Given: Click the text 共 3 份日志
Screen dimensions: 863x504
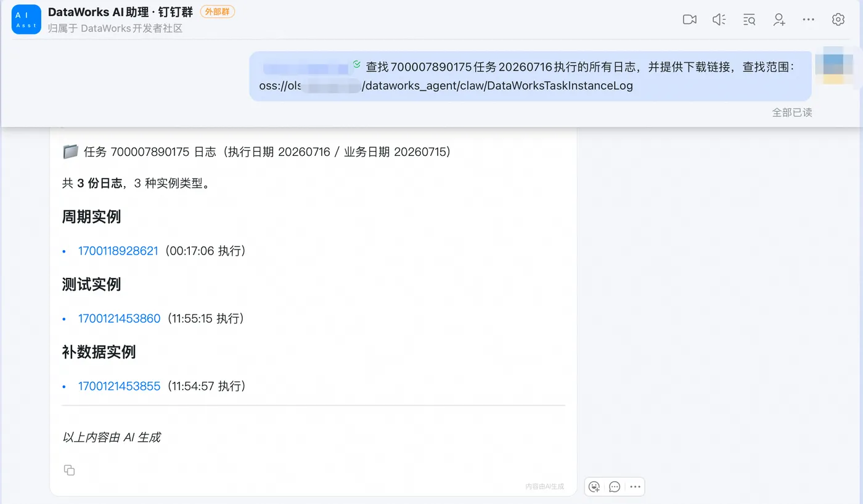Looking at the screenshot, I should coord(92,184).
